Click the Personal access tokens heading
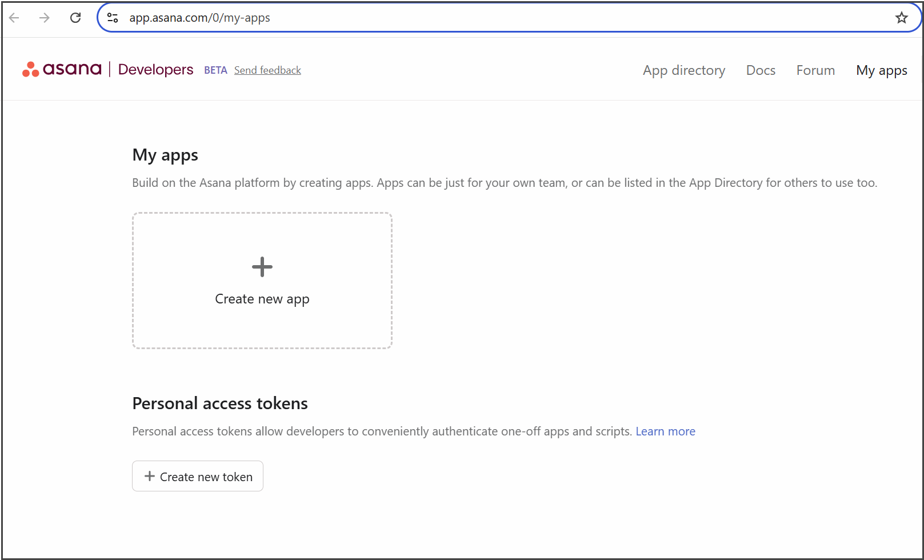Viewport: 924px width, 560px height. point(220,403)
